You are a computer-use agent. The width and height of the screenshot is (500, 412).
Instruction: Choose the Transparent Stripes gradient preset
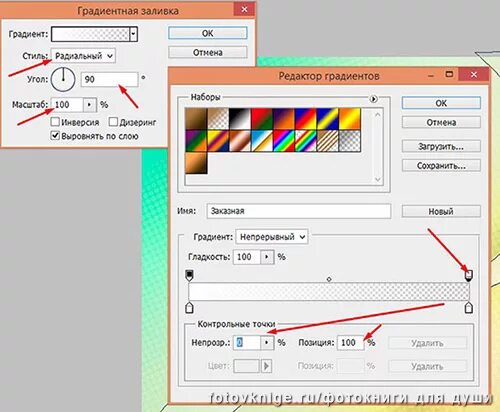(328, 141)
